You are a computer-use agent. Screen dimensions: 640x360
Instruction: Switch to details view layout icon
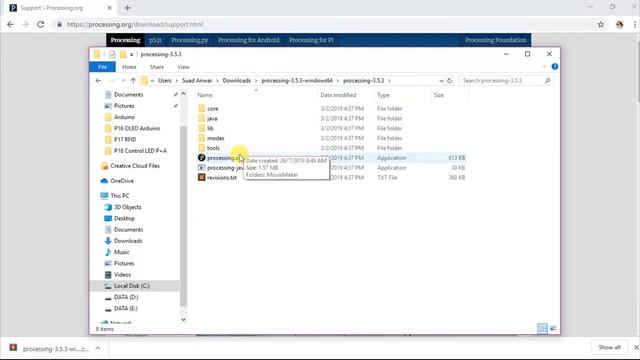tap(542, 328)
